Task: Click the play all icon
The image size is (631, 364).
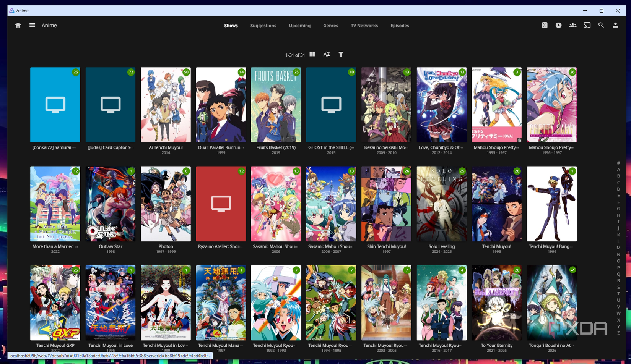Action: [x=559, y=25]
